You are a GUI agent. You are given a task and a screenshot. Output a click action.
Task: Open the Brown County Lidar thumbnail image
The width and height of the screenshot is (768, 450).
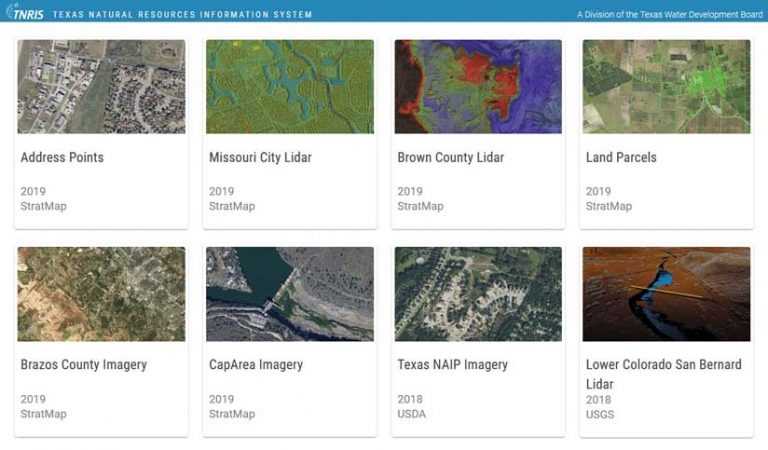tap(478, 87)
